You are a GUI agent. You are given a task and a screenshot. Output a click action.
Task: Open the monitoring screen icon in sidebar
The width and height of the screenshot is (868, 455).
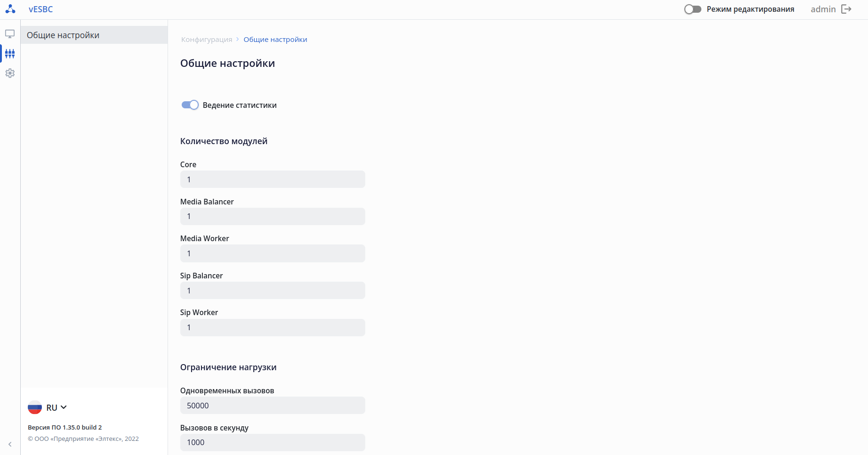coord(10,34)
